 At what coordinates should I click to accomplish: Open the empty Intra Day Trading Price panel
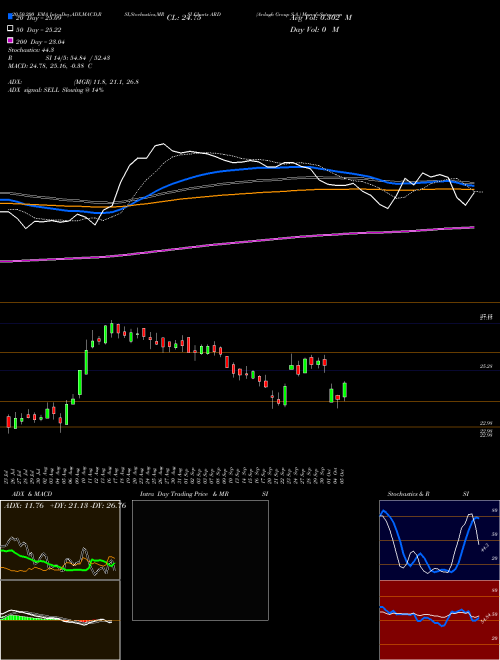pos(200,560)
